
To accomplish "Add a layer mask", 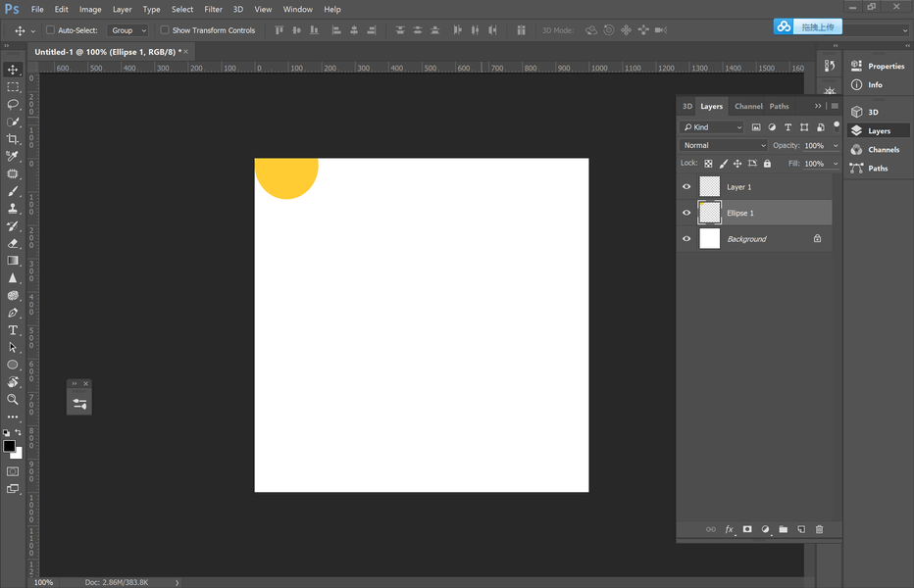I will tap(747, 529).
